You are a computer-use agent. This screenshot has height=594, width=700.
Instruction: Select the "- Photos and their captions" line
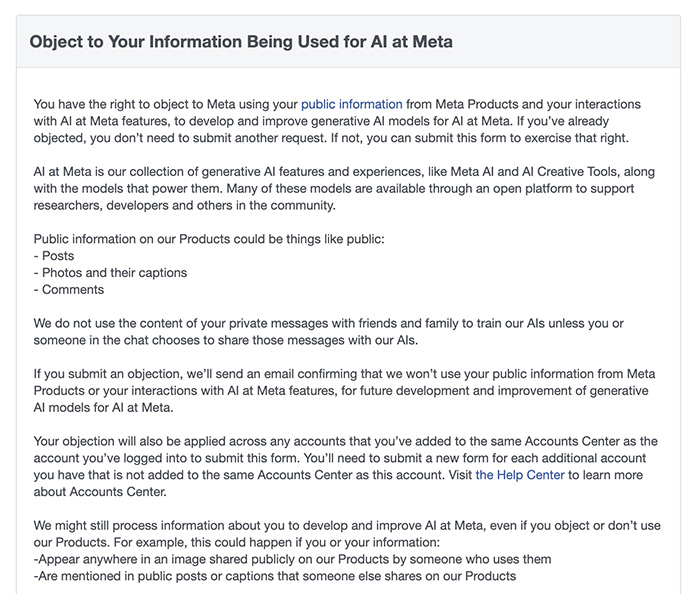coord(110,273)
